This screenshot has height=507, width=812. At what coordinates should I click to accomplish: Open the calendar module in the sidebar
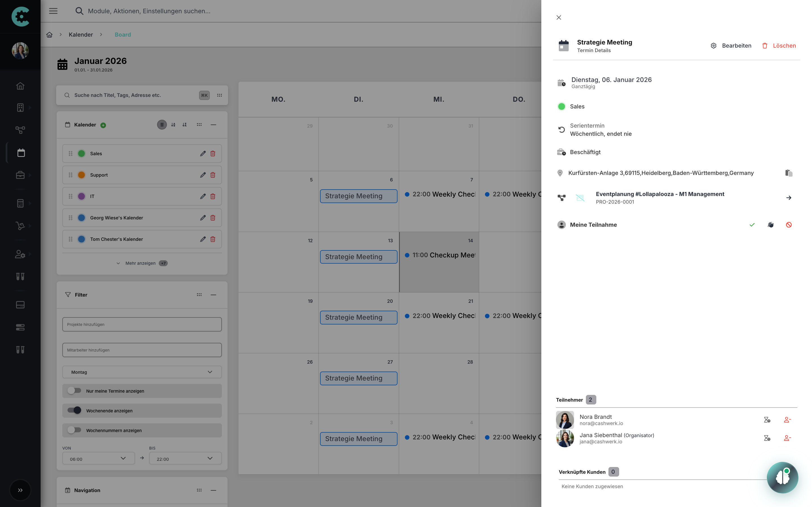point(21,153)
